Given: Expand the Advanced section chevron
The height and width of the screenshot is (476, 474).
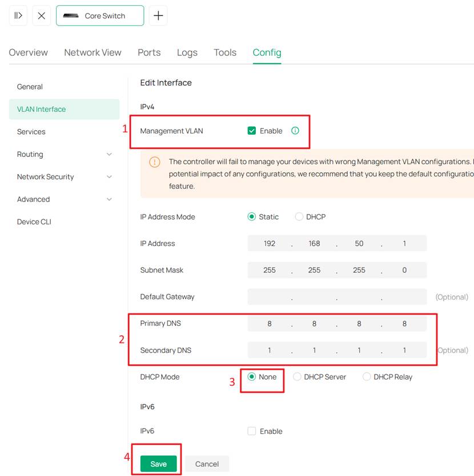Looking at the screenshot, I should point(110,199).
